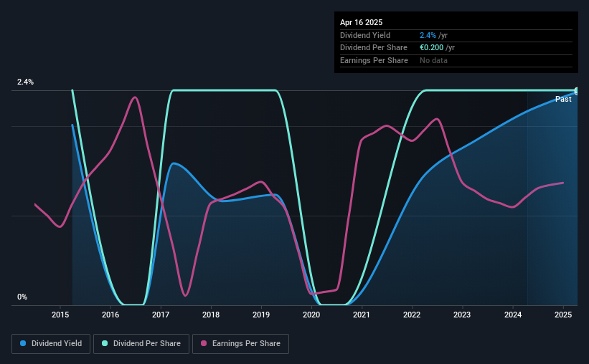Click the 2018 x-axis label
The image size is (589, 364).
tap(211, 315)
